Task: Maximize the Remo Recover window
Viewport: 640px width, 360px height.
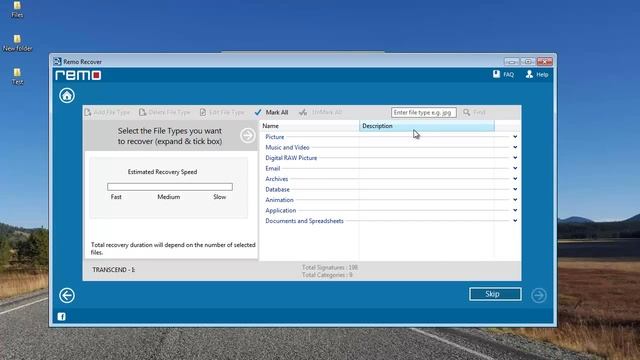Action: [x=528, y=62]
